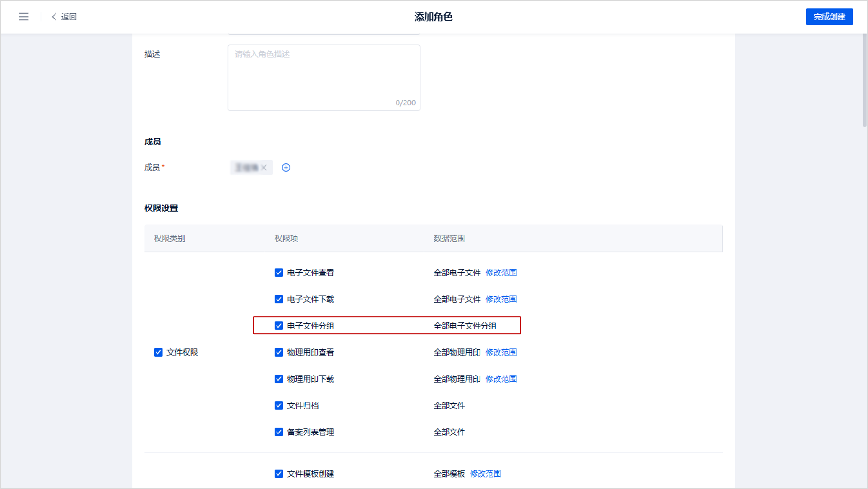Open 修改范围 for 电子文件下载

501,299
